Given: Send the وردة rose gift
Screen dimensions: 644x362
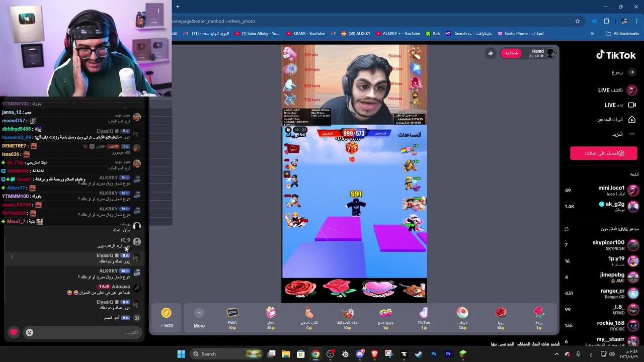Looking at the screenshot, I should coord(539,318).
